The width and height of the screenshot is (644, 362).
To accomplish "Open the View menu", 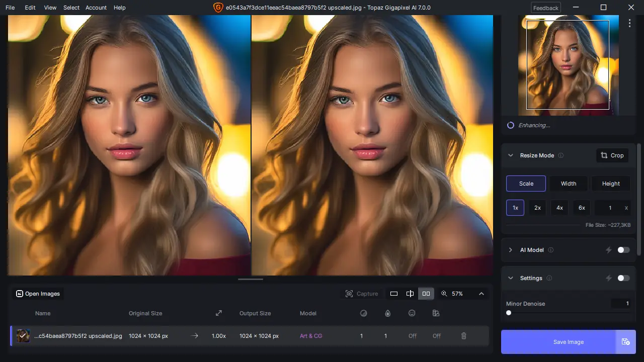I will coord(50,8).
